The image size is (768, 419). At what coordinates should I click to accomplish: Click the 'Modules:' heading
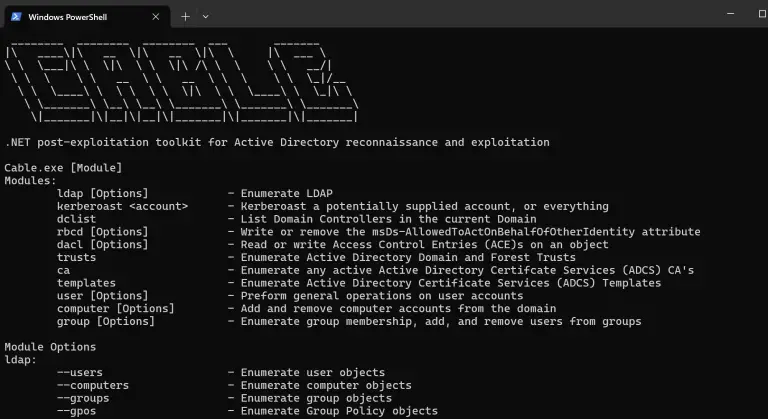(x=30, y=181)
